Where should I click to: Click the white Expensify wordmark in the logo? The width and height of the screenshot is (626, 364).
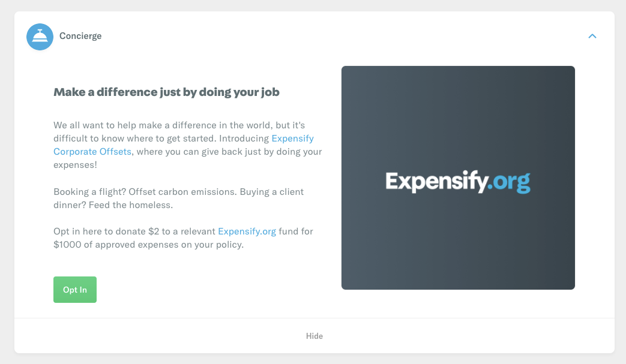[x=436, y=182]
